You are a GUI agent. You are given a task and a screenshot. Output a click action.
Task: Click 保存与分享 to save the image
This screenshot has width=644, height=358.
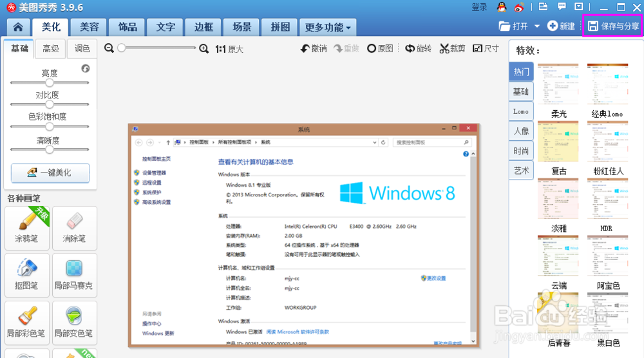point(613,26)
